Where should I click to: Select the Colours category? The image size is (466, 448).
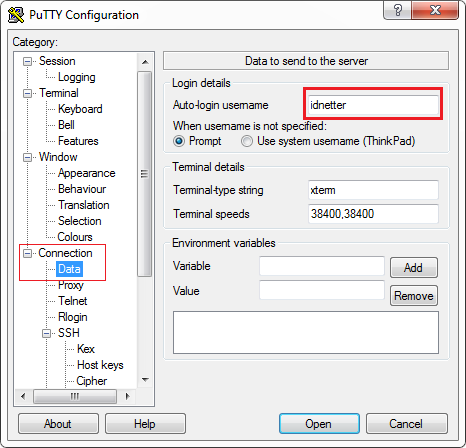(75, 237)
